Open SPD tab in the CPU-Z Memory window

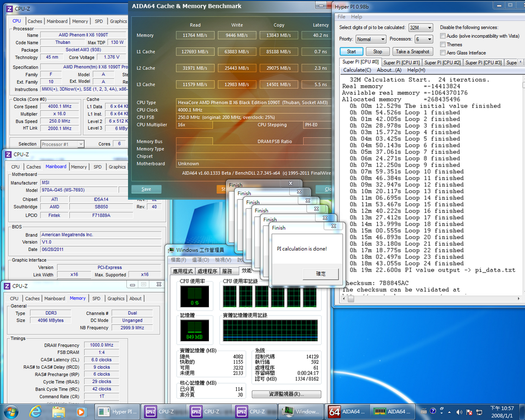coord(96,299)
